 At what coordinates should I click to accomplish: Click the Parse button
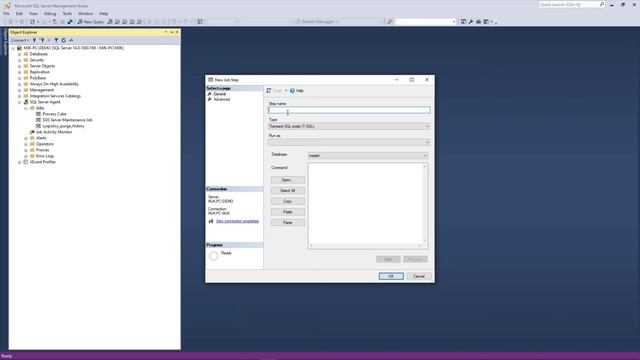[287, 222]
